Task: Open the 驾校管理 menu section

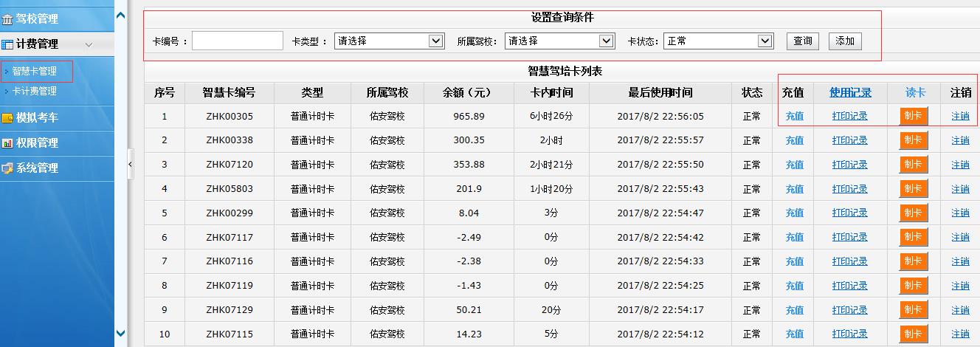Action: [x=37, y=18]
